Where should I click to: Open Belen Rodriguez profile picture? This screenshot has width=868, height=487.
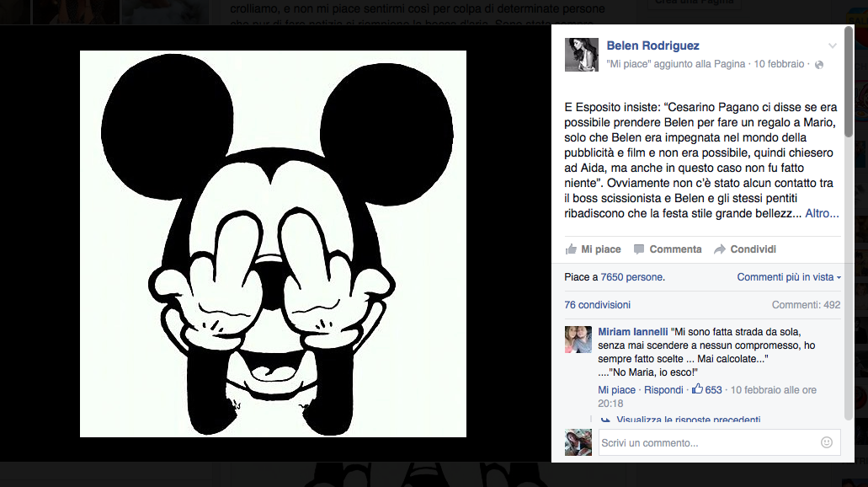coord(581,54)
